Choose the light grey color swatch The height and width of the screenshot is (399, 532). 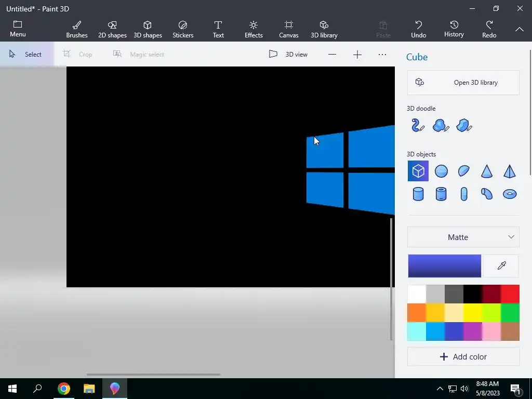435,294
